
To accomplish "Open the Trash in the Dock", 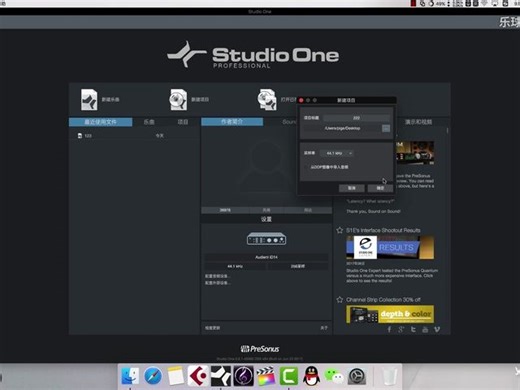I will click(x=389, y=376).
